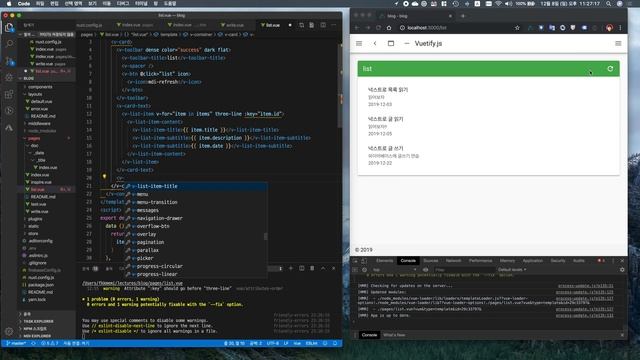640x360 pixels.
Task: Clear the DevTools console
Action: tap(364, 269)
